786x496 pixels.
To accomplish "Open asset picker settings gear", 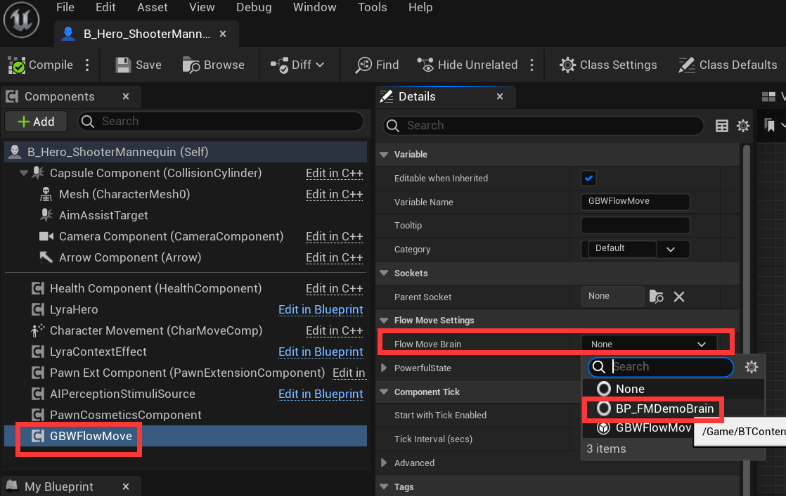I will click(751, 367).
